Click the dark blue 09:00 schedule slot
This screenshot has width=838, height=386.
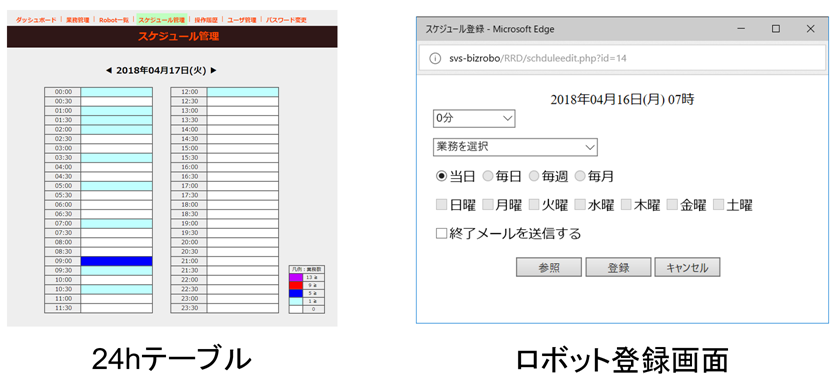coord(117,261)
